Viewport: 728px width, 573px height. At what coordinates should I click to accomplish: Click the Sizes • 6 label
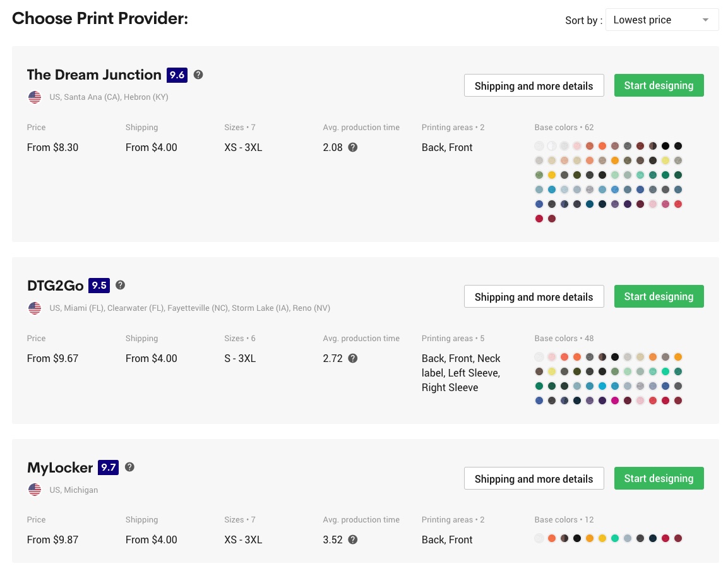point(239,339)
